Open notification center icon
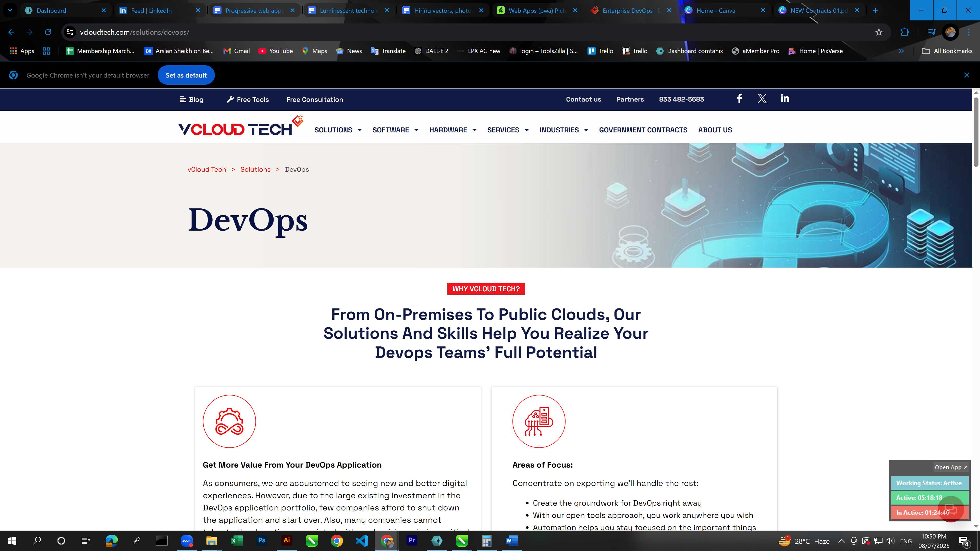 (964, 541)
